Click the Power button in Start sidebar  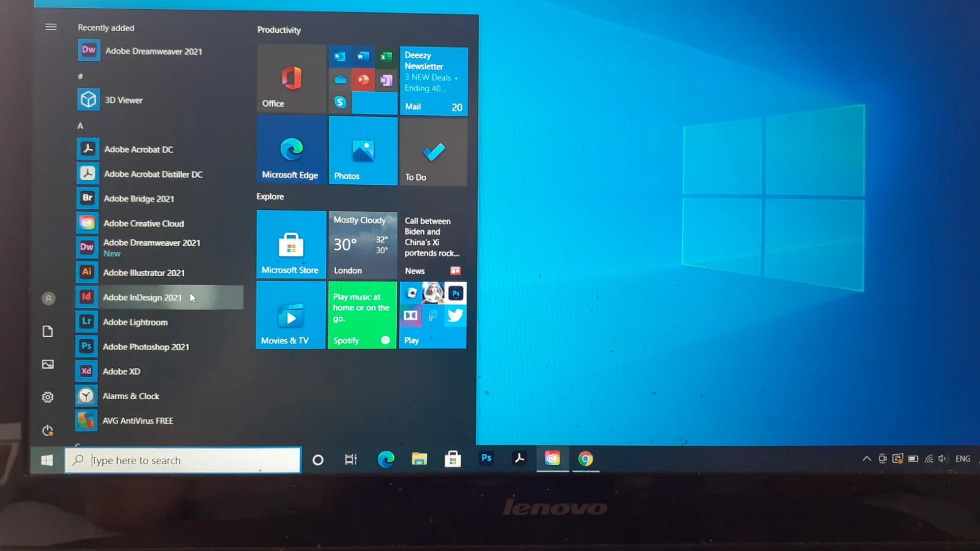48,430
